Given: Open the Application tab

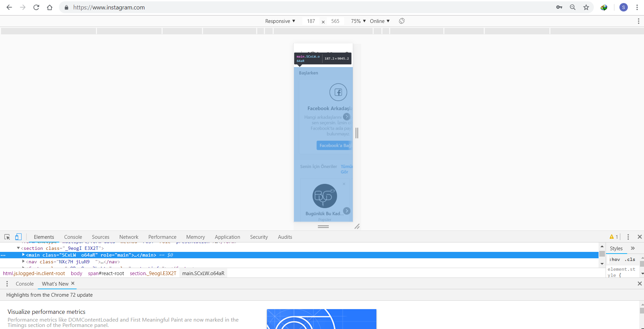Looking at the screenshot, I should (228, 237).
